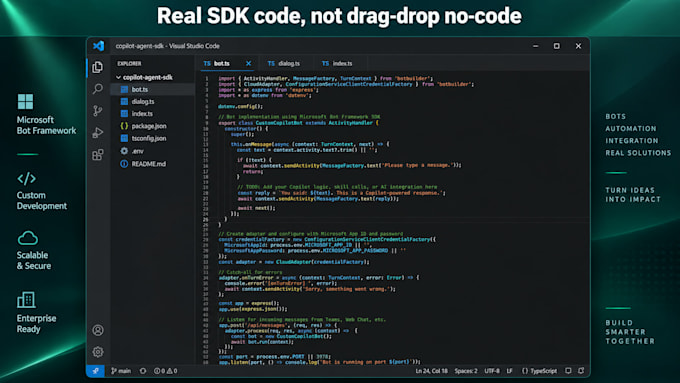Click the UTF-8 encoding indicator
The image size is (680, 383).
[x=492, y=371]
